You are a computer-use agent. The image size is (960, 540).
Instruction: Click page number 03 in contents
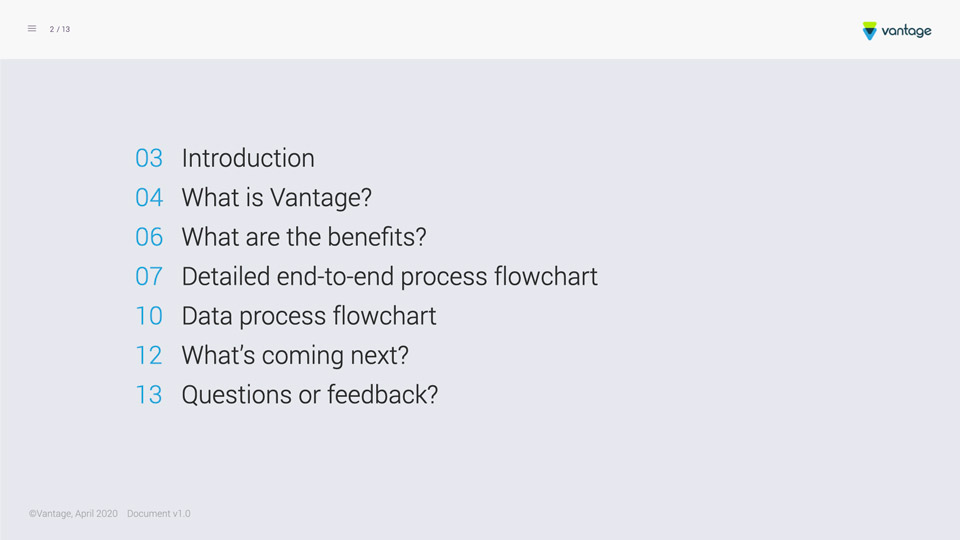pyautogui.click(x=149, y=159)
